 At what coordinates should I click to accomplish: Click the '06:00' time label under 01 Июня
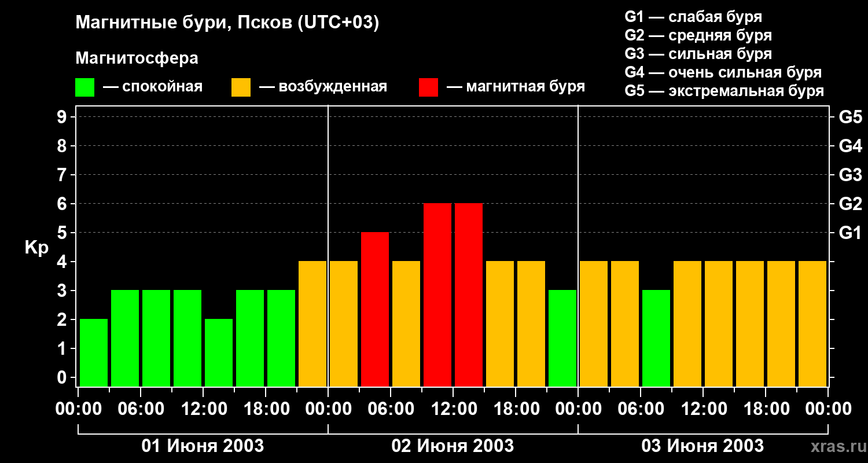click(141, 409)
